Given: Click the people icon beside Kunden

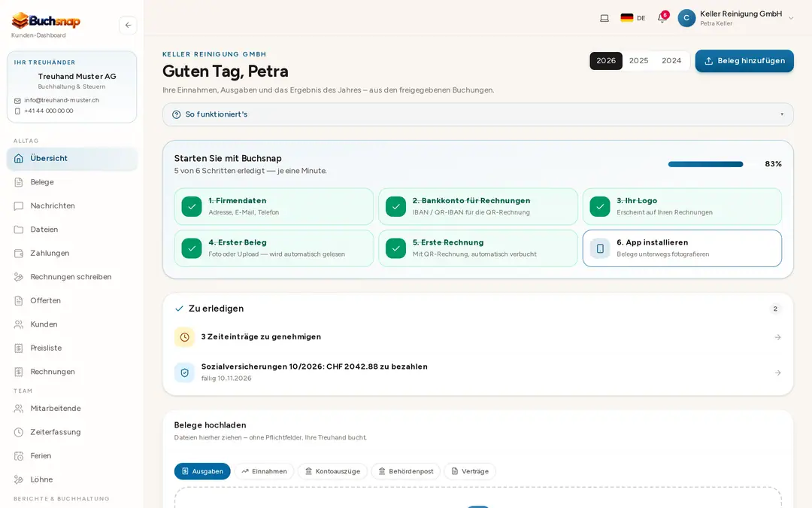Looking at the screenshot, I should pyautogui.click(x=19, y=324).
